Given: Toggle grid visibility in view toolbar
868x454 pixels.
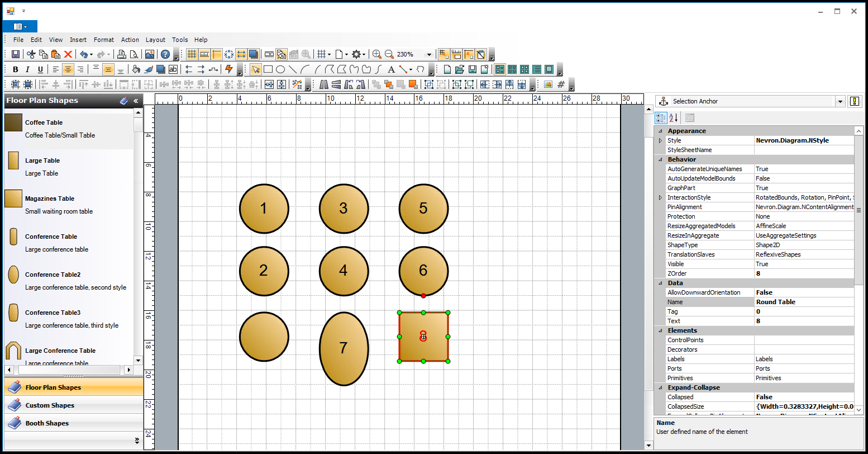Looking at the screenshot, I should [x=192, y=54].
